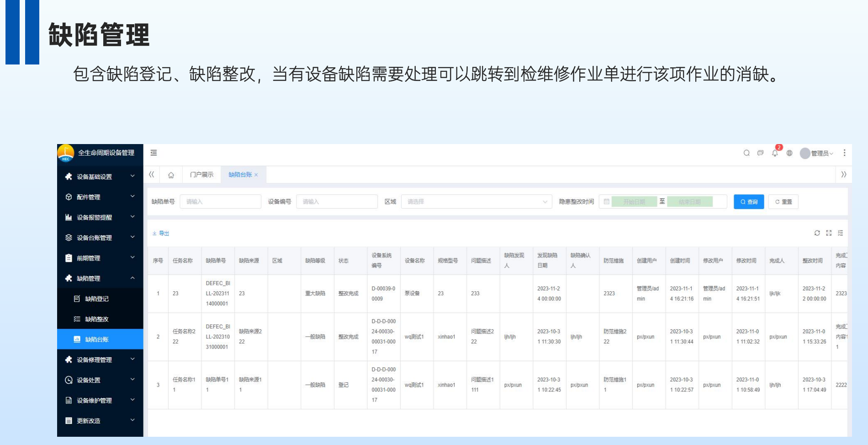
Task: Switch to the 门户展示 tab
Action: [201, 175]
